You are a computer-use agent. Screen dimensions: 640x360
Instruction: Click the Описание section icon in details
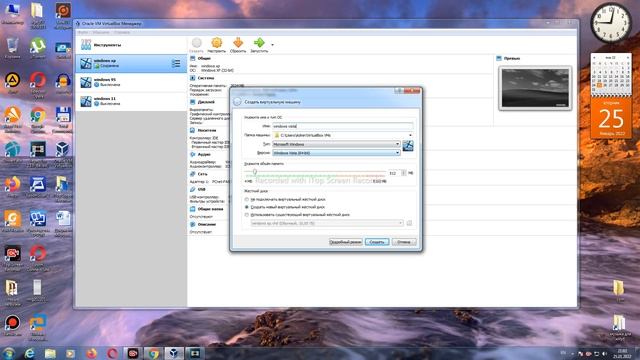pos(193,224)
